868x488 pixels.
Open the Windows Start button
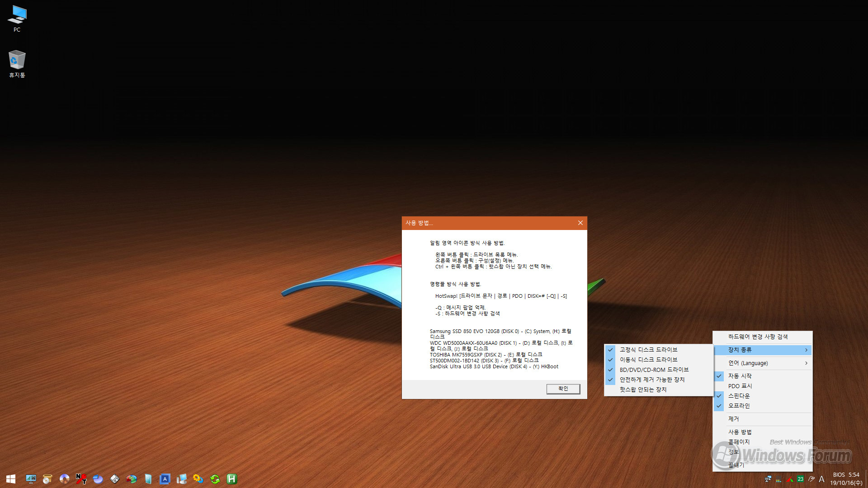coord(11,479)
